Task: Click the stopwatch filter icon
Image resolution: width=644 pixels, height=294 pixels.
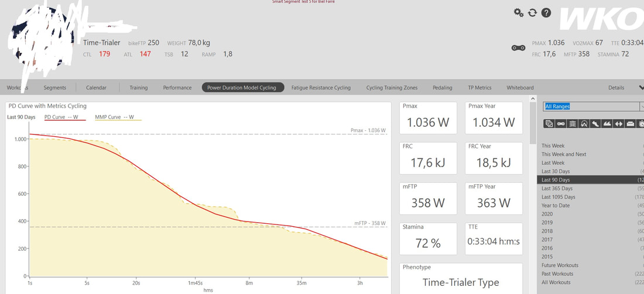Action: pyautogui.click(x=640, y=123)
